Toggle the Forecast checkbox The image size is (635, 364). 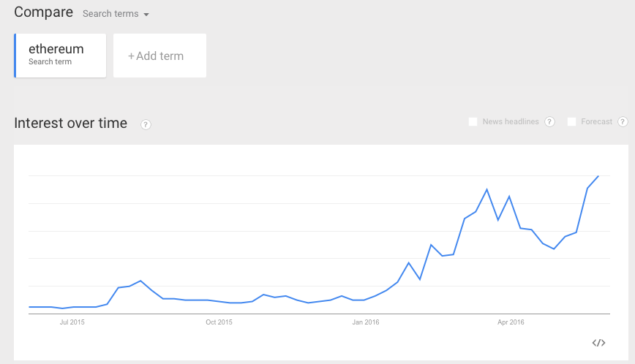(572, 122)
